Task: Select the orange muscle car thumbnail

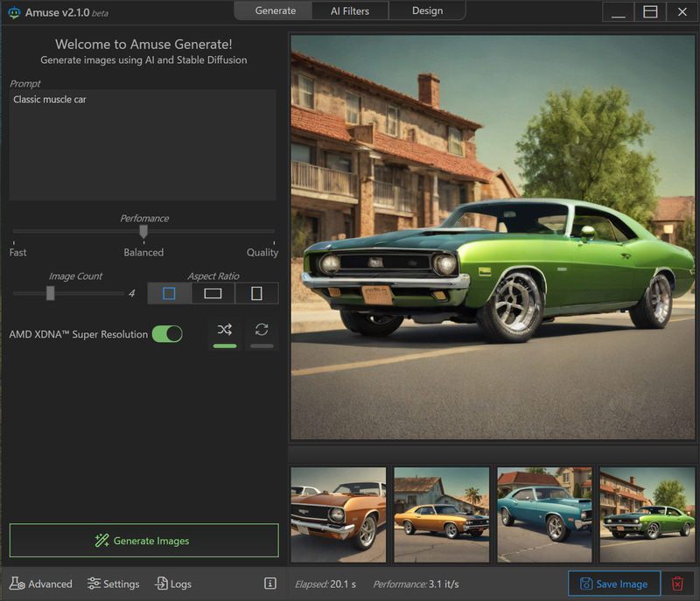Action: pyautogui.click(x=338, y=514)
